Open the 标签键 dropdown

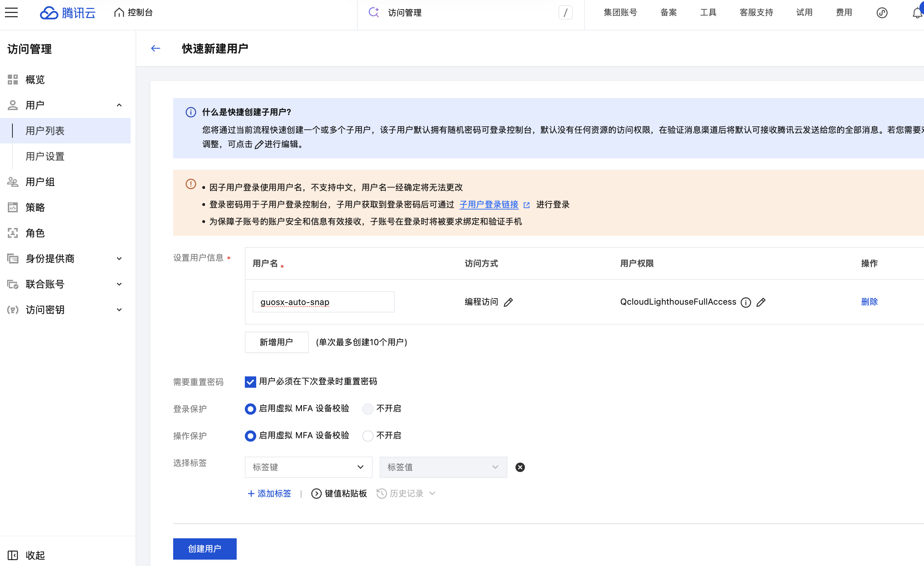coord(308,467)
